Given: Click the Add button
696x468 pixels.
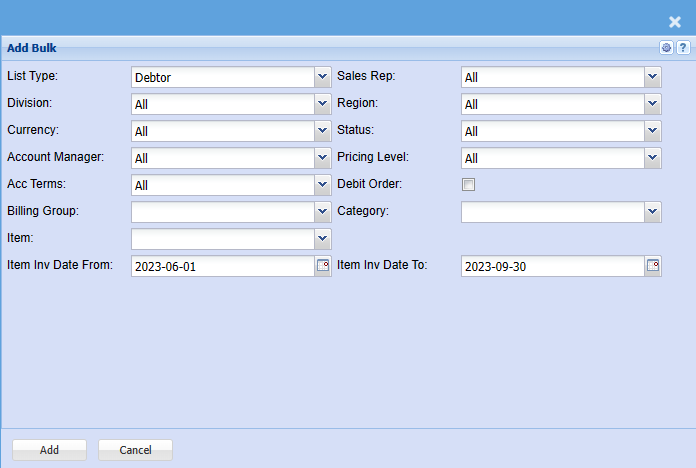Looking at the screenshot, I should pos(49,450).
